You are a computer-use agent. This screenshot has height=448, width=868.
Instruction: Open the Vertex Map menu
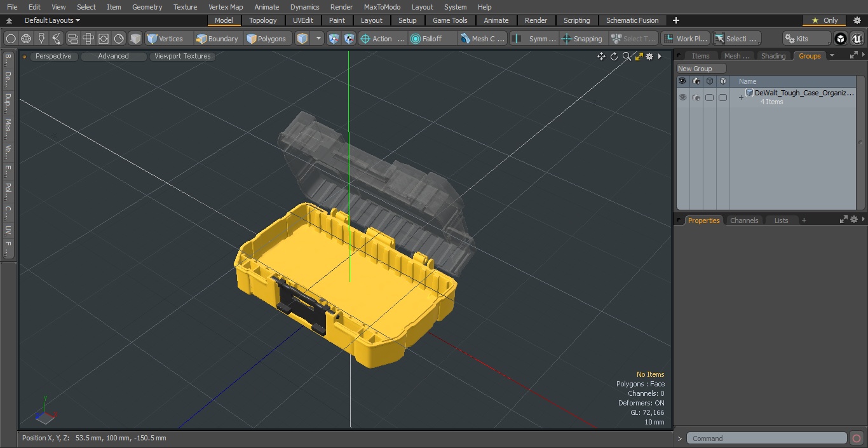tap(226, 7)
